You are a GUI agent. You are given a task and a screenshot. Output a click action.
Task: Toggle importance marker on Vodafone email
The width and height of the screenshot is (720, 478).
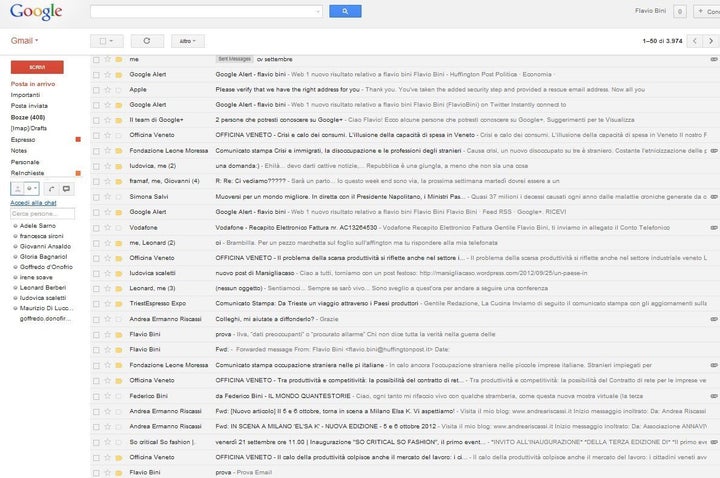click(119, 228)
